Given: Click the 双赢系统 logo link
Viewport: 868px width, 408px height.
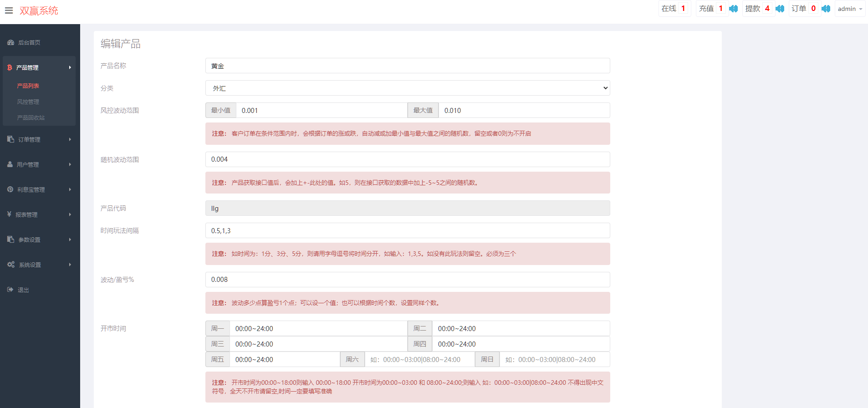Looking at the screenshot, I should [x=39, y=10].
